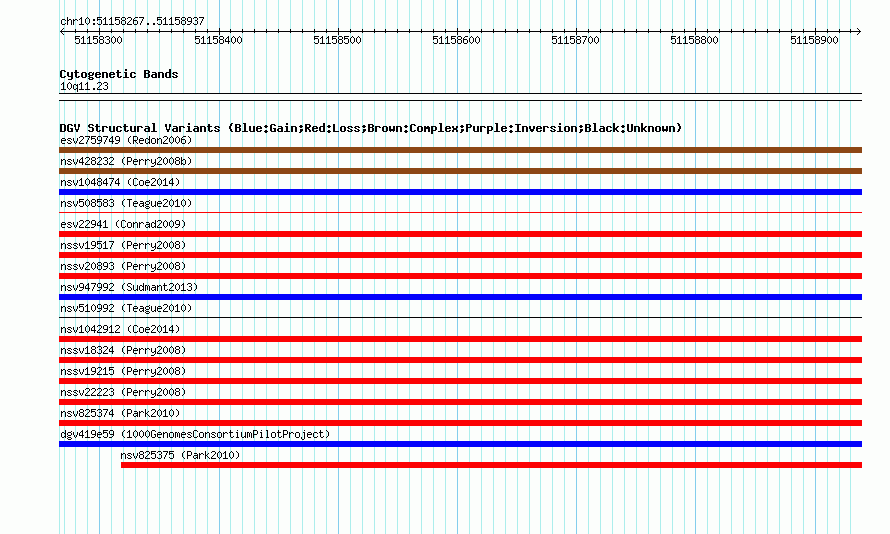Open variant nssv22223 (Perry2008) label
This screenshot has width=890, height=534.
(123, 392)
